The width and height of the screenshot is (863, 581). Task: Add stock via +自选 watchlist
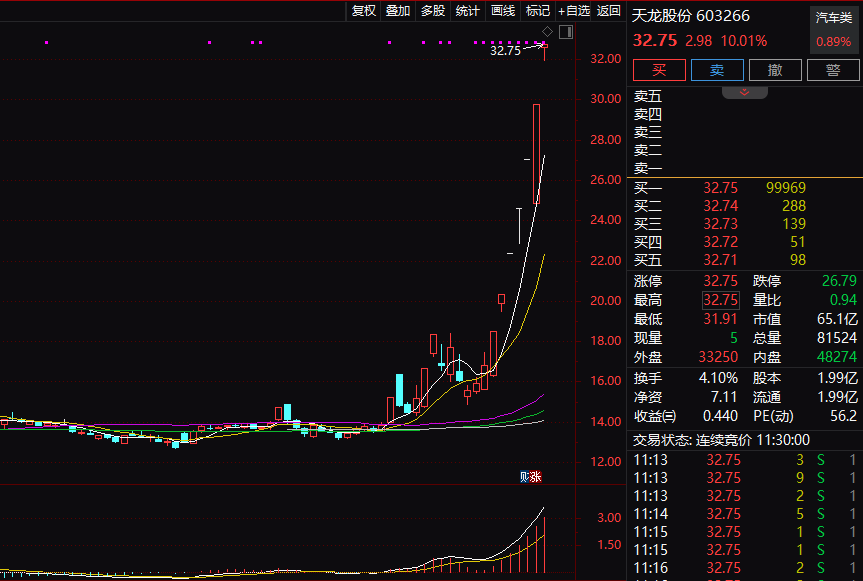point(575,11)
